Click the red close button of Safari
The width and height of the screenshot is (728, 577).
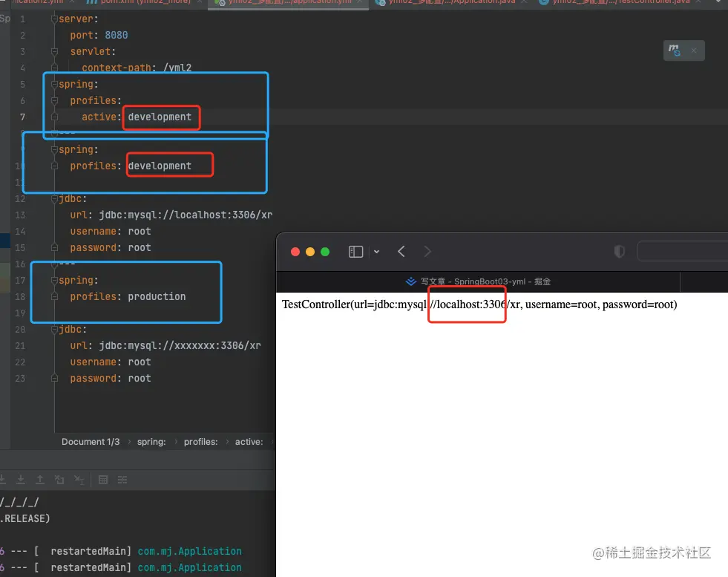pyautogui.click(x=295, y=252)
